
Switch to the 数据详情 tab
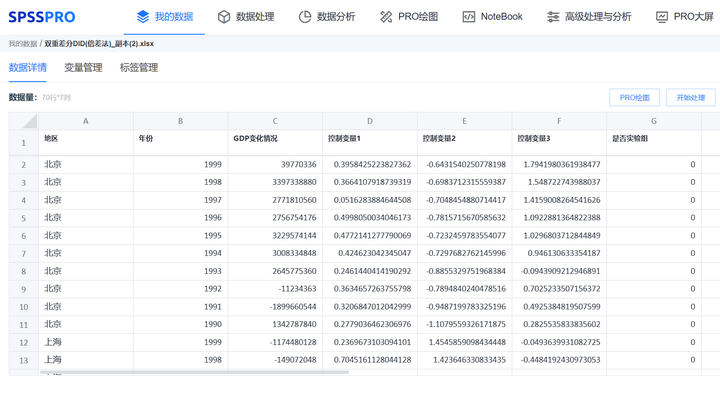click(28, 68)
